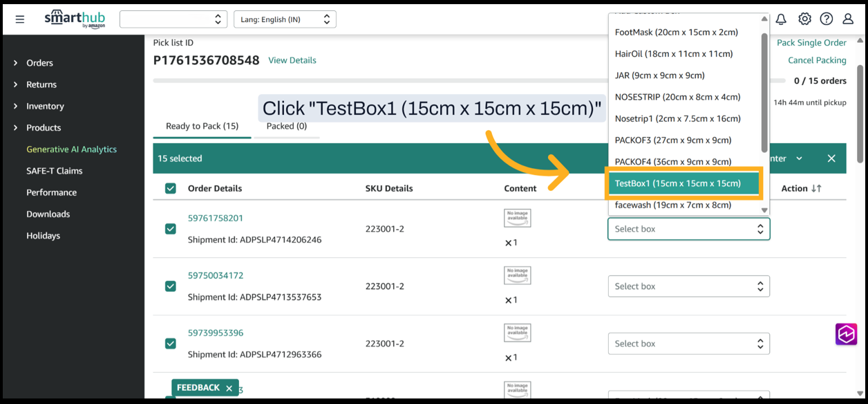This screenshot has height=404, width=868.
Task: Open the settings gear icon
Action: tap(804, 19)
